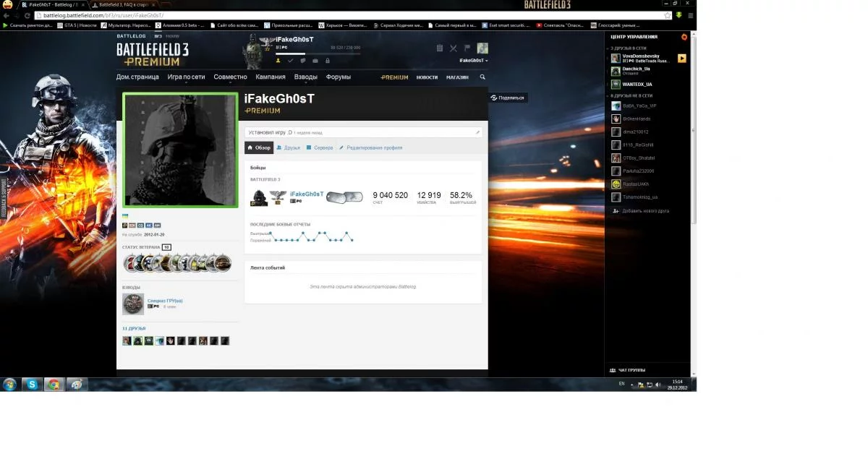
Task: Open the search magnifier in Battlelog nav
Action: pyautogui.click(x=482, y=77)
